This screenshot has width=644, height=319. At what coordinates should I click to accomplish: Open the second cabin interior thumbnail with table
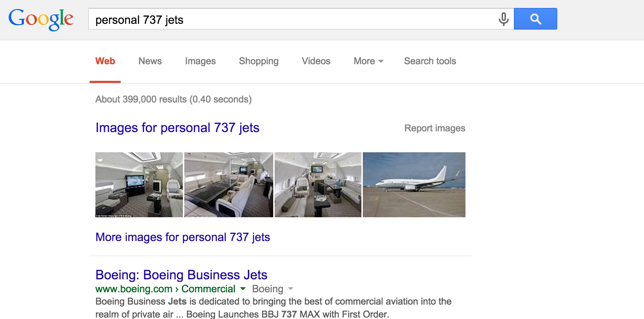[229, 185]
